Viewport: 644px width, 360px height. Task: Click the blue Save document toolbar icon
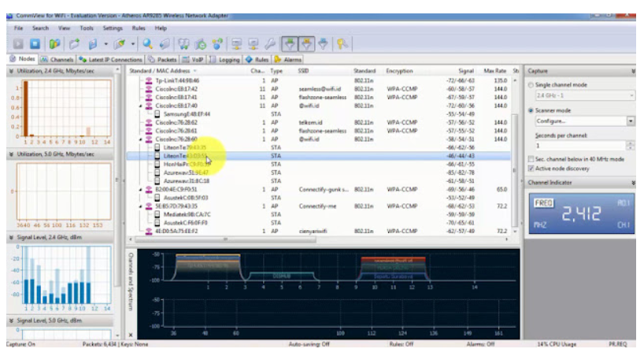93,43
